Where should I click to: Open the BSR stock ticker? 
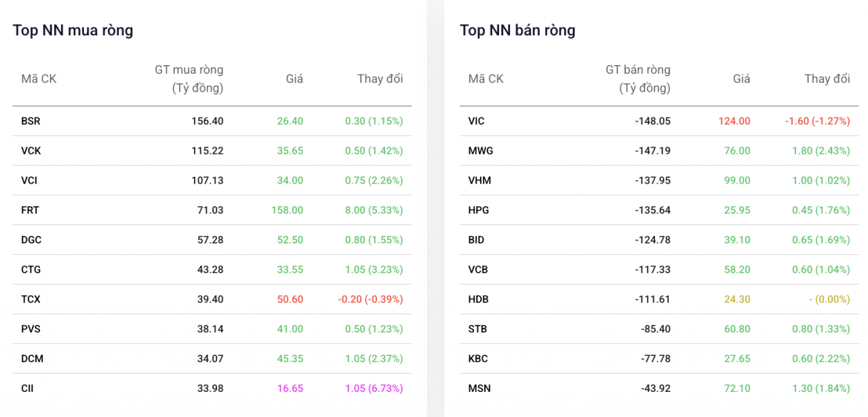(31, 121)
